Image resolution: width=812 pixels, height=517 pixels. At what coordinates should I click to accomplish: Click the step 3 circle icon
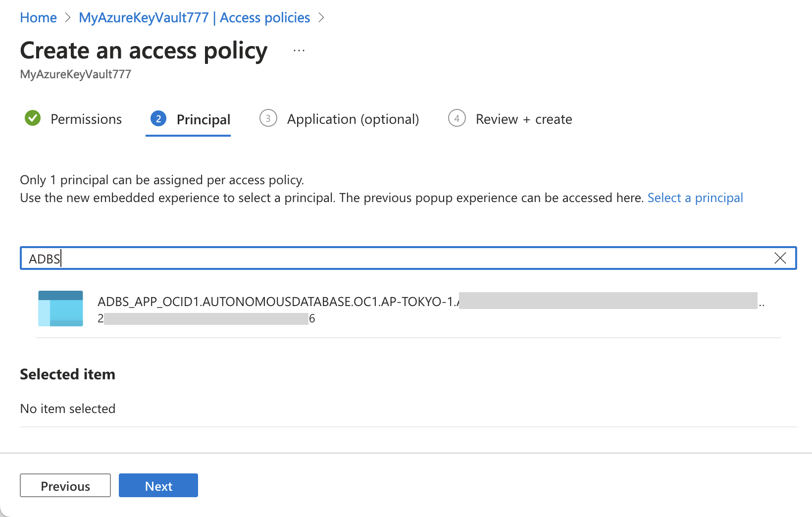268,119
